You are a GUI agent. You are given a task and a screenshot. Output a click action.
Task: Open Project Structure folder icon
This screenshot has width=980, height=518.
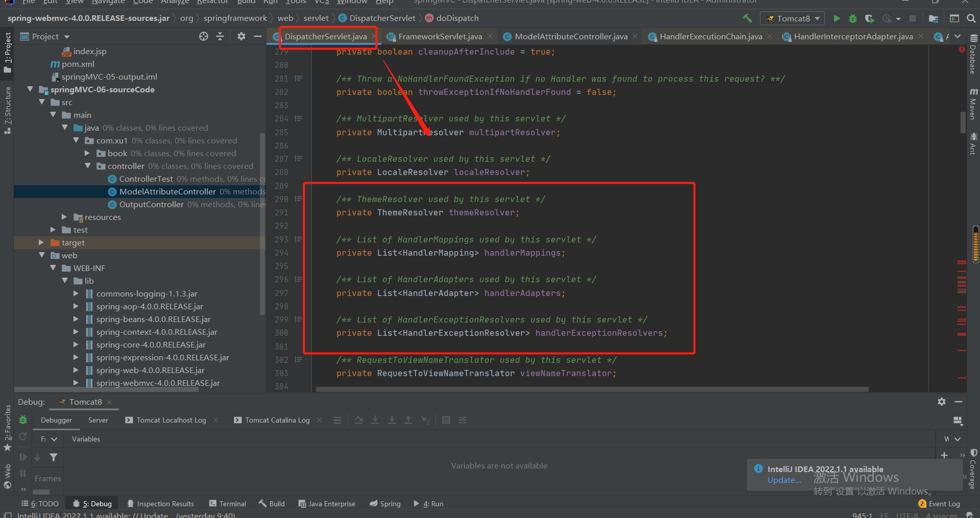[x=934, y=18]
